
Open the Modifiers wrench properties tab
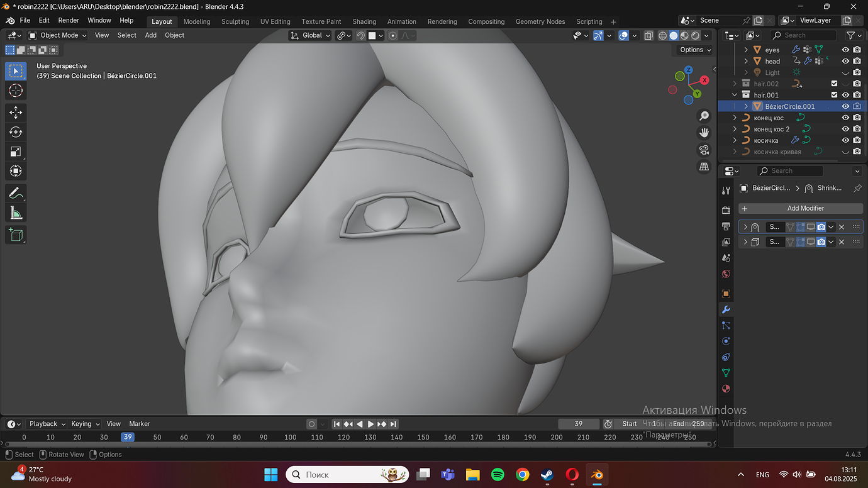(x=726, y=309)
